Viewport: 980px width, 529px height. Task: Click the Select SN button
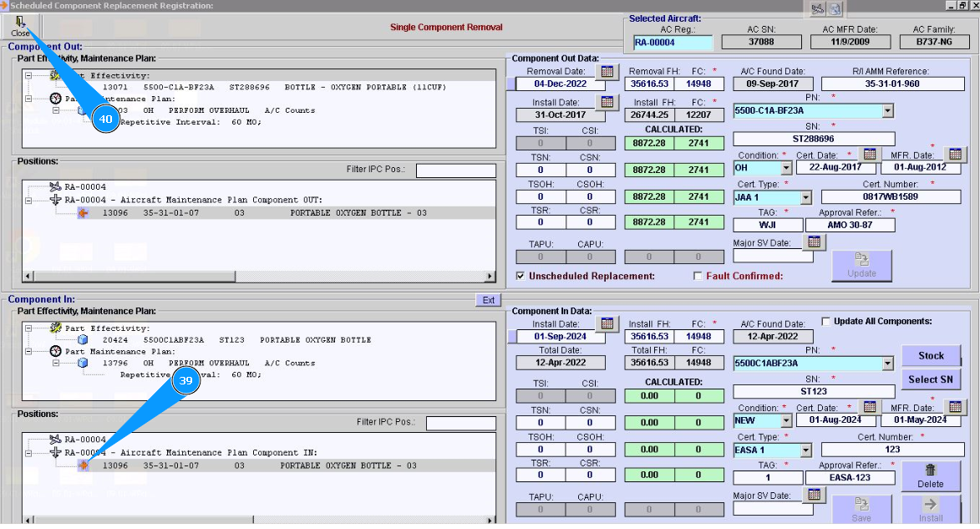pos(931,379)
